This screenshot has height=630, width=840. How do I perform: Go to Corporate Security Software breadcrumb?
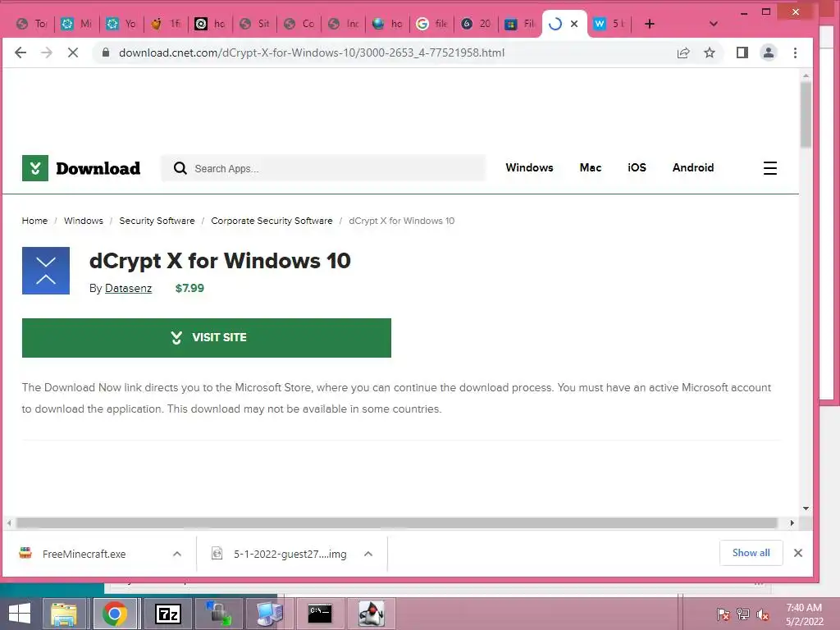coord(272,221)
